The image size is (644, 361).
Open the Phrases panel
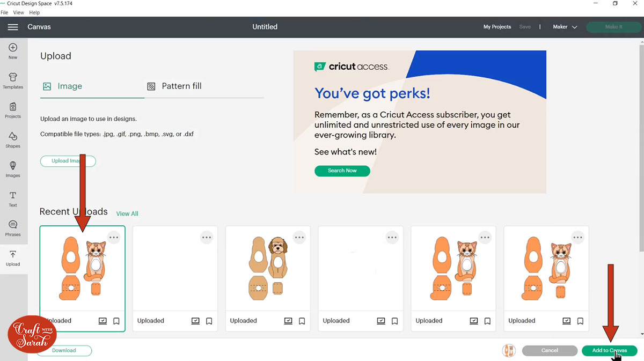coord(13,228)
